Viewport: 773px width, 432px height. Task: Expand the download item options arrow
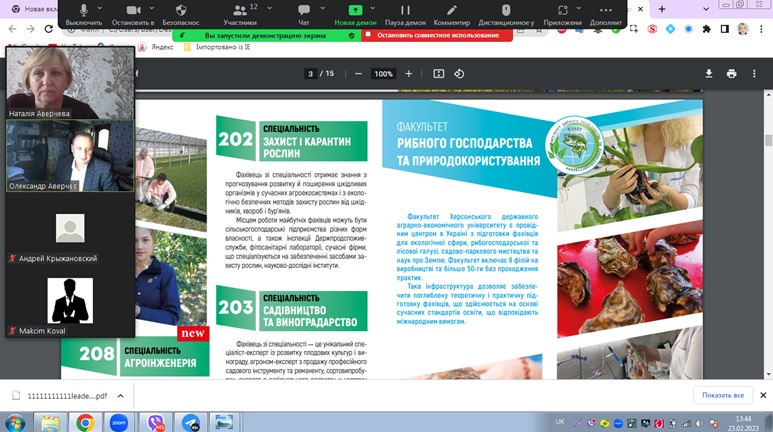120,396
